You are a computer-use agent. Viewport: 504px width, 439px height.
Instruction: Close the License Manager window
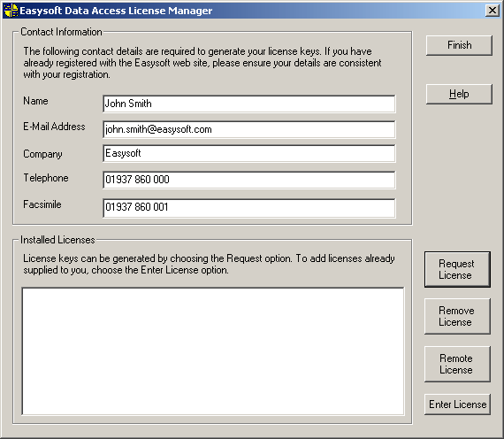(493, 11)
